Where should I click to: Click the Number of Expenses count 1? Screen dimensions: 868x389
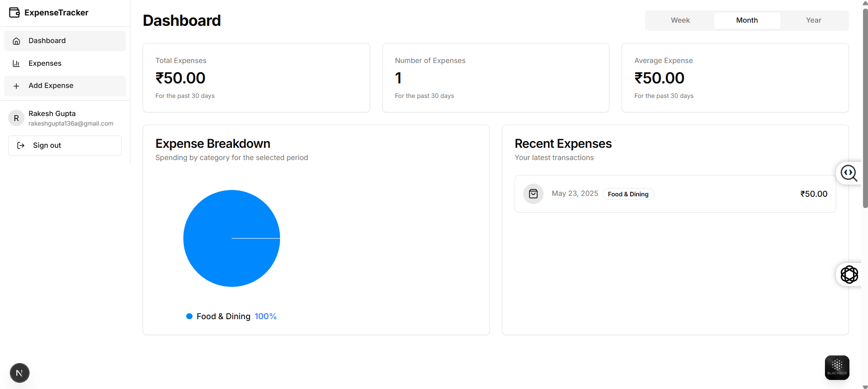398,78
